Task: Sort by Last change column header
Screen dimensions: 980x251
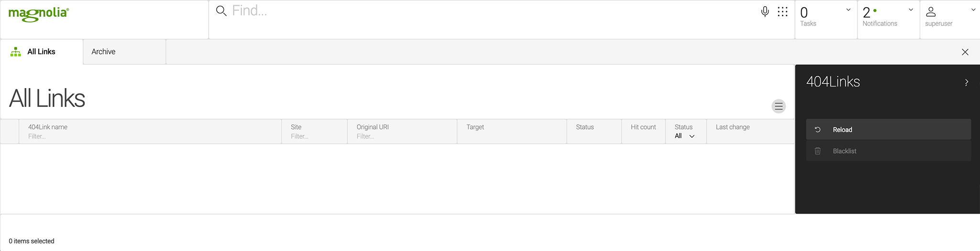Action: point(733,127)
